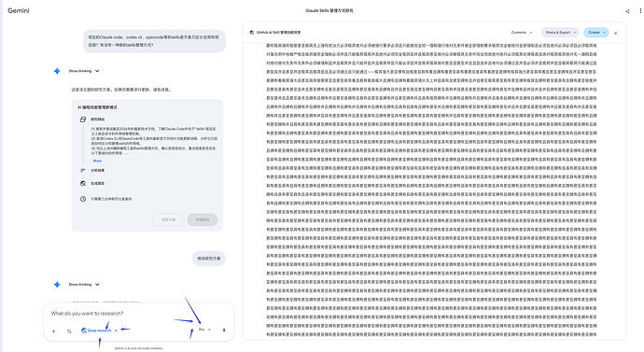The height and width of the screenshot is (352, 644).
Task: Remove Deep research with its x icon
Action: tap(116, 331)
